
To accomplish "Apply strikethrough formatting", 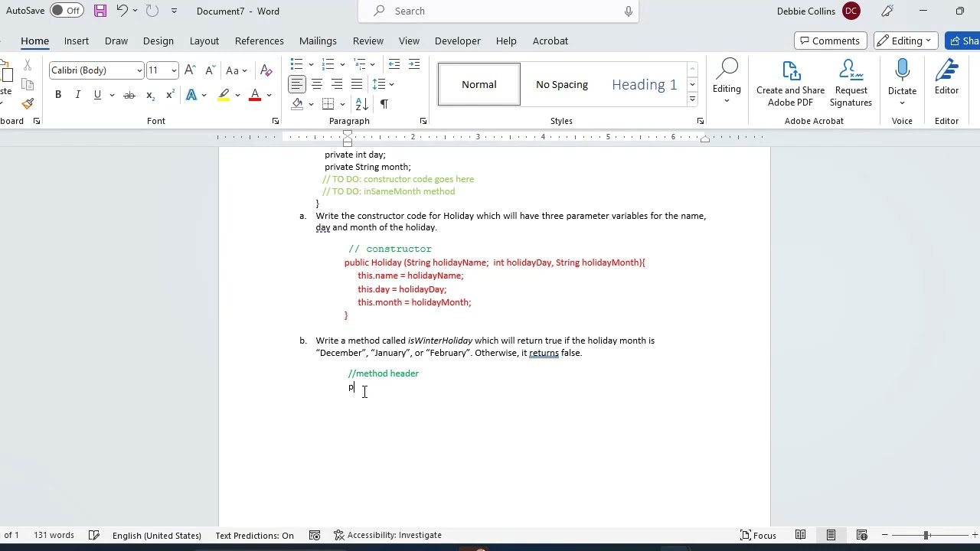I will click(x=129, y=95).
